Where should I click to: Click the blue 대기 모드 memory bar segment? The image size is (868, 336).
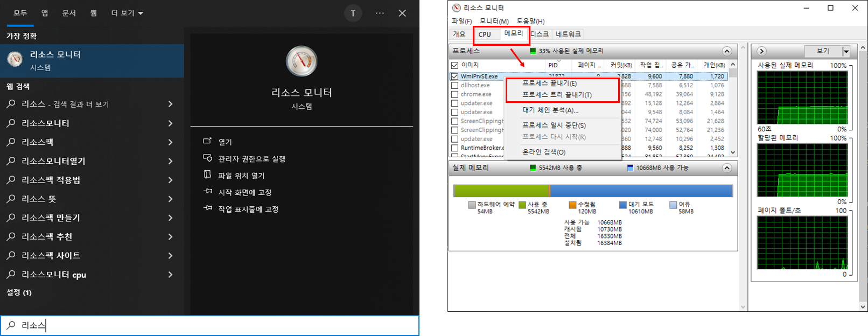pos(641,191)
